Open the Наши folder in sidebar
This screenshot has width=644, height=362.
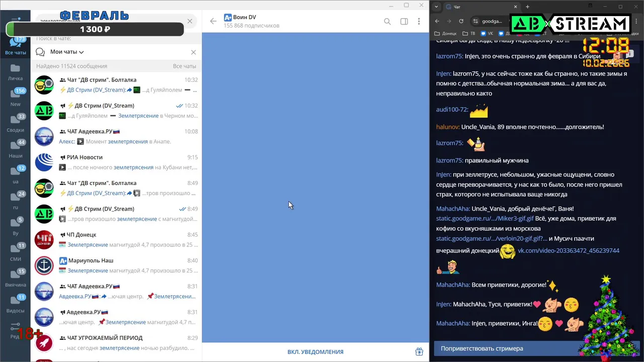pos(15,149)
